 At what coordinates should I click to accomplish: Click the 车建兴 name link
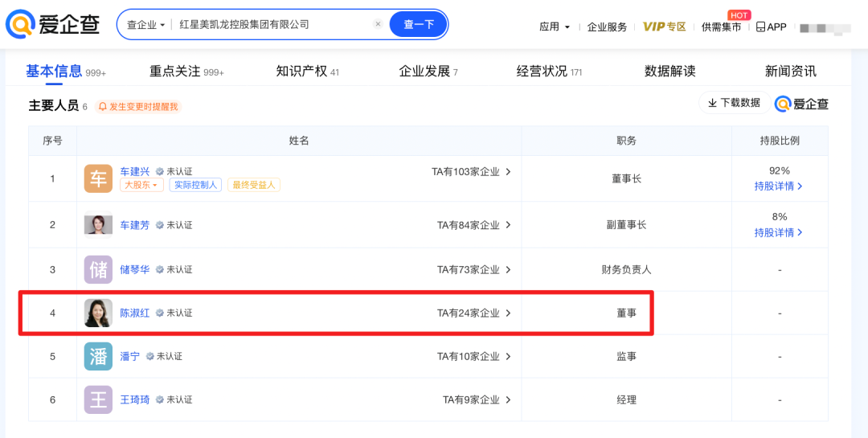(x=135, y=172)
